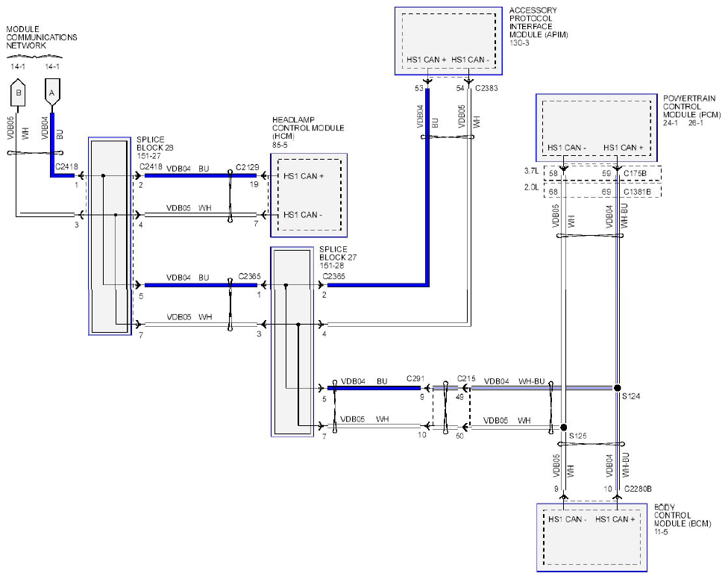
Task: Select the "S125" splice label
Action: 578,436
